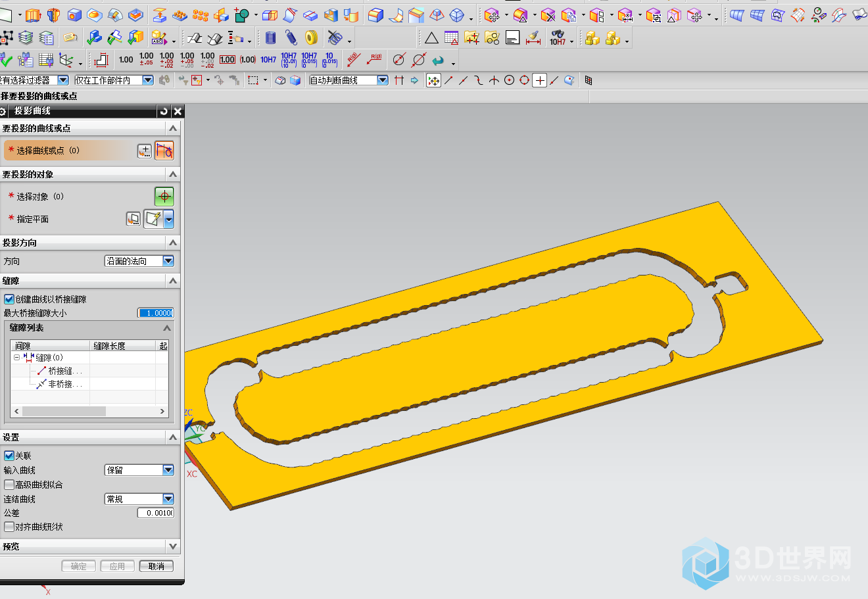Select the boxed 1.00 basic dimension icon
Screen dimensions: 868x599
point(228,60)
